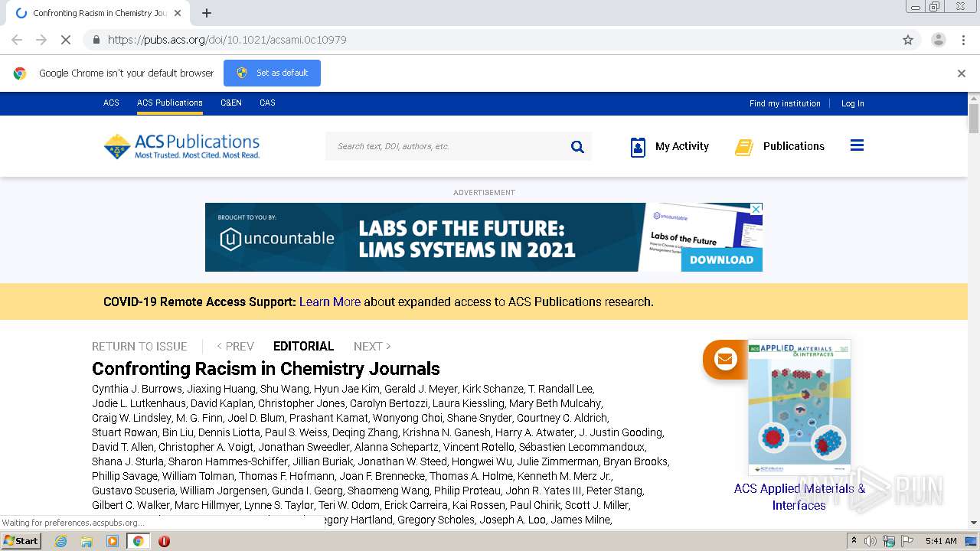Click the vertical scrollbar thumb
This screenshot has width=980, height=551.
pyautogui.click(x=974, y=119)
